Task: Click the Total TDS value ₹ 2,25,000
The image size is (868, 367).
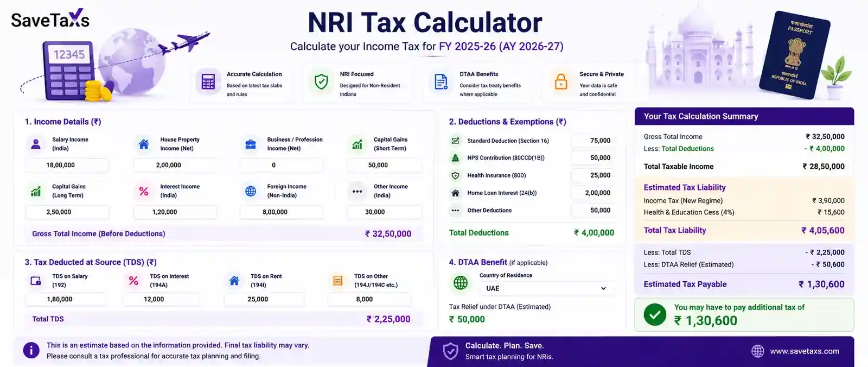Action: [388, 319]
